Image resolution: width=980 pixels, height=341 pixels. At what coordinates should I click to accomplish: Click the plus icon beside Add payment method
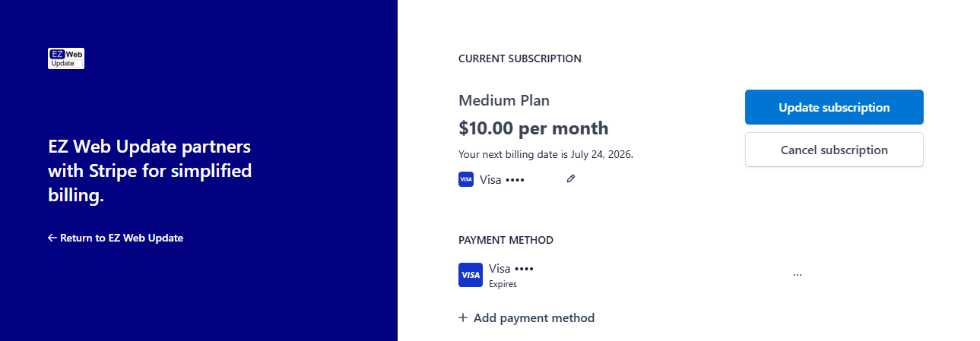(x=463, y=317)
